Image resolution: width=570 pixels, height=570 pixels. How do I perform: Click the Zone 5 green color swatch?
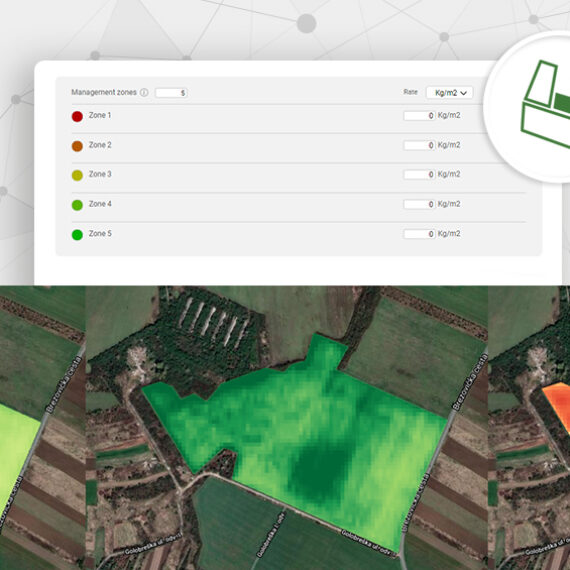tap(77, 235)
